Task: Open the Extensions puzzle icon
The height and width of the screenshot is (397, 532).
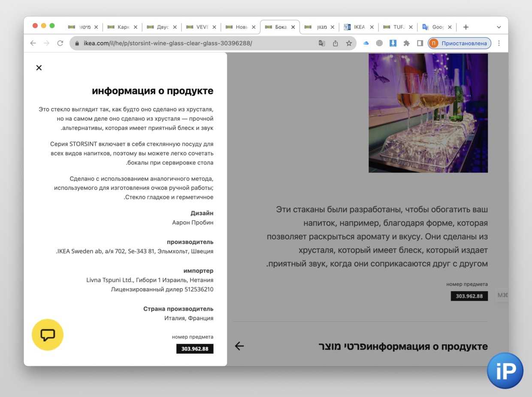Action: click(x=407, y=43)
